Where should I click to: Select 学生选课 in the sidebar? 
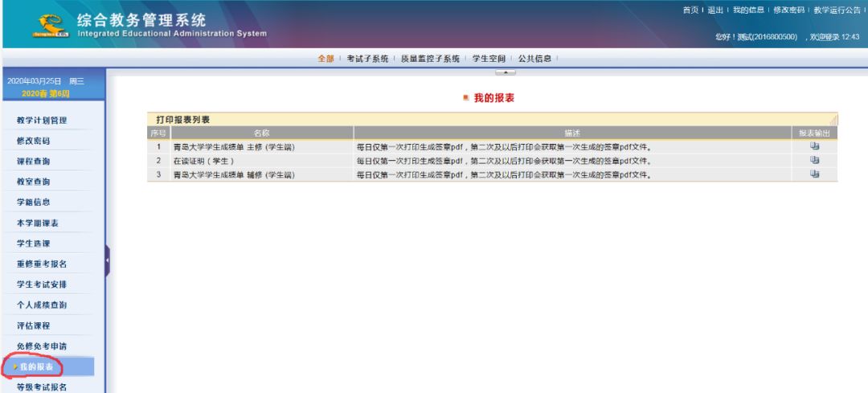(33, 244)
